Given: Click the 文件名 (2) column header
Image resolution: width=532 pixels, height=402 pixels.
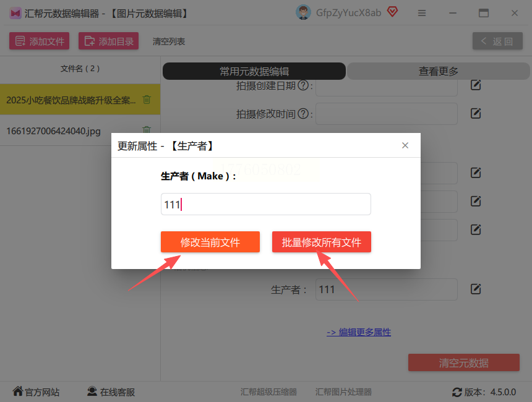Looking at the screenshot, I should (80, 69).
